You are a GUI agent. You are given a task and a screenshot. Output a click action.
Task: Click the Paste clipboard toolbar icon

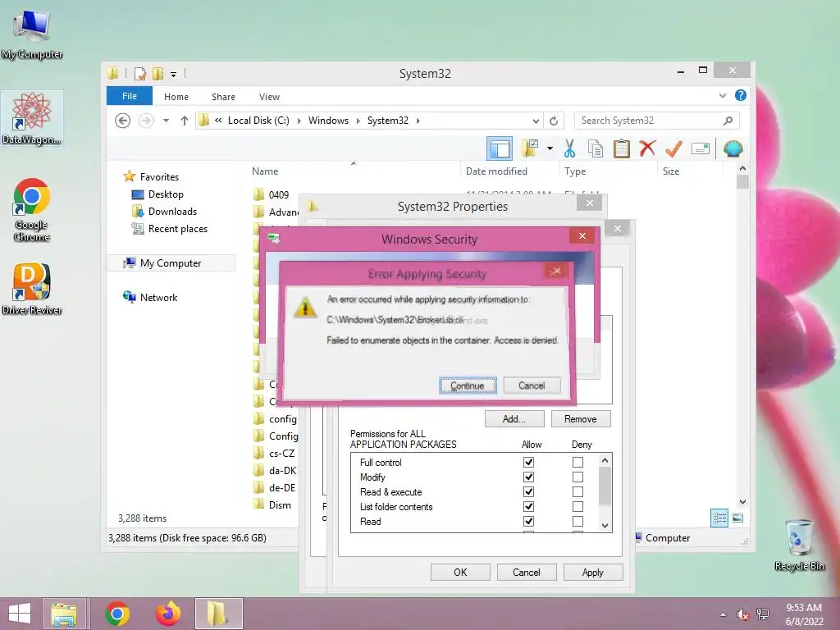(x=622, y=148)
